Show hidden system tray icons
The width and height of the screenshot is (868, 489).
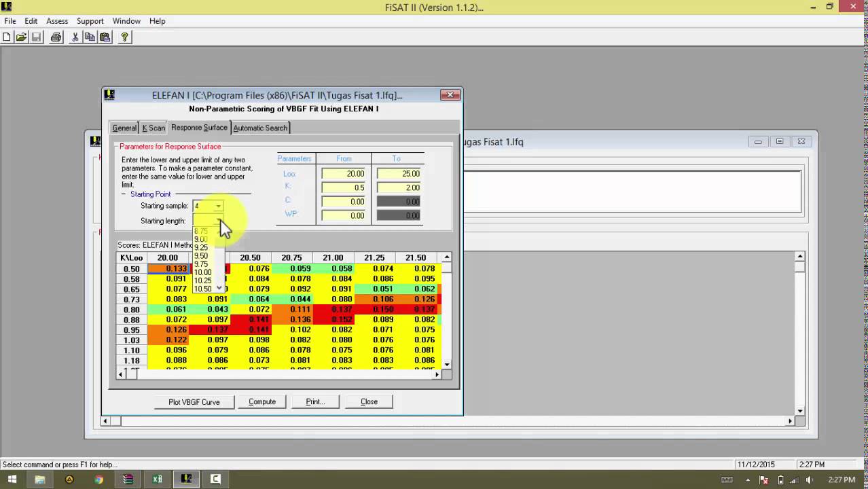[748, 479]
